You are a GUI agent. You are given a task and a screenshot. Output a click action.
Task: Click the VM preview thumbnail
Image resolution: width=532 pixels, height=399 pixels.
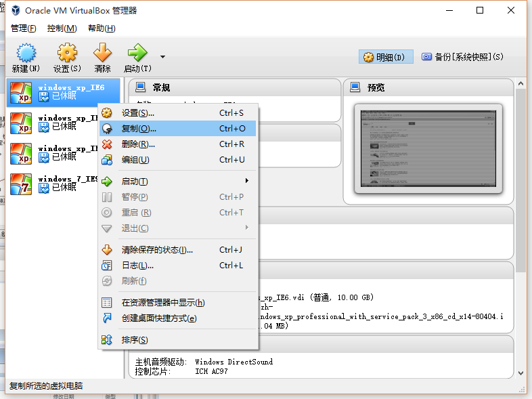coord(428,149)
